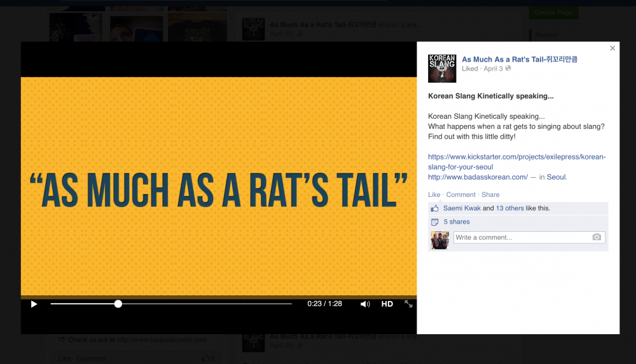Screen dimensions: 636x364
Task: Like this video post
Action: tap(434, 194)
